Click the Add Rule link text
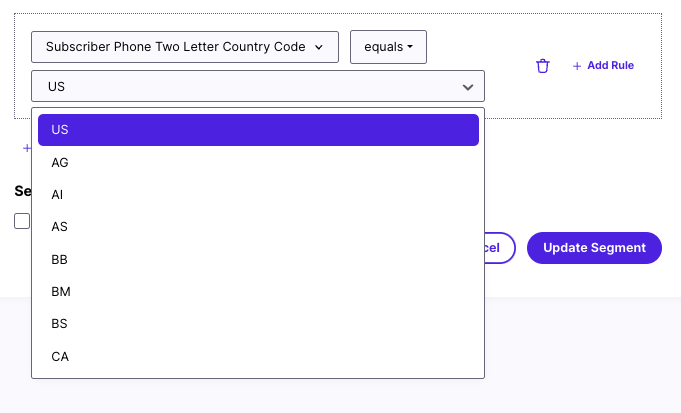This screenshot has height=413, width=681. point(610,66)
